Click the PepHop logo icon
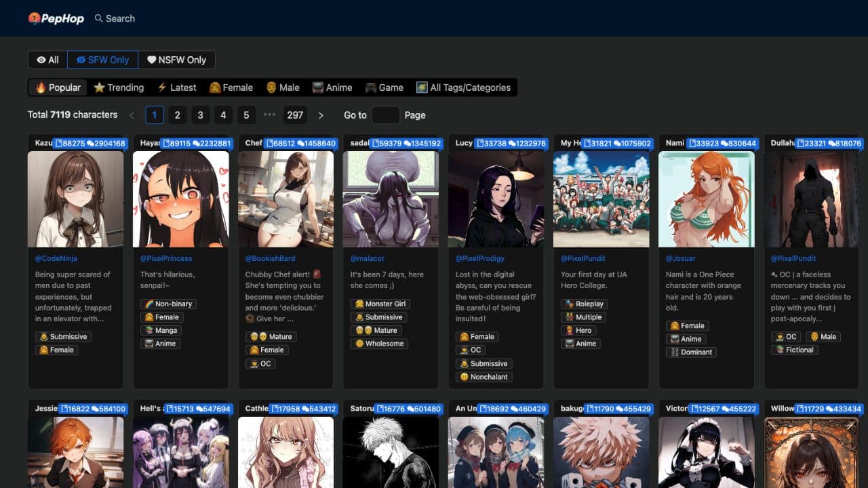 (x=35, y=18)
